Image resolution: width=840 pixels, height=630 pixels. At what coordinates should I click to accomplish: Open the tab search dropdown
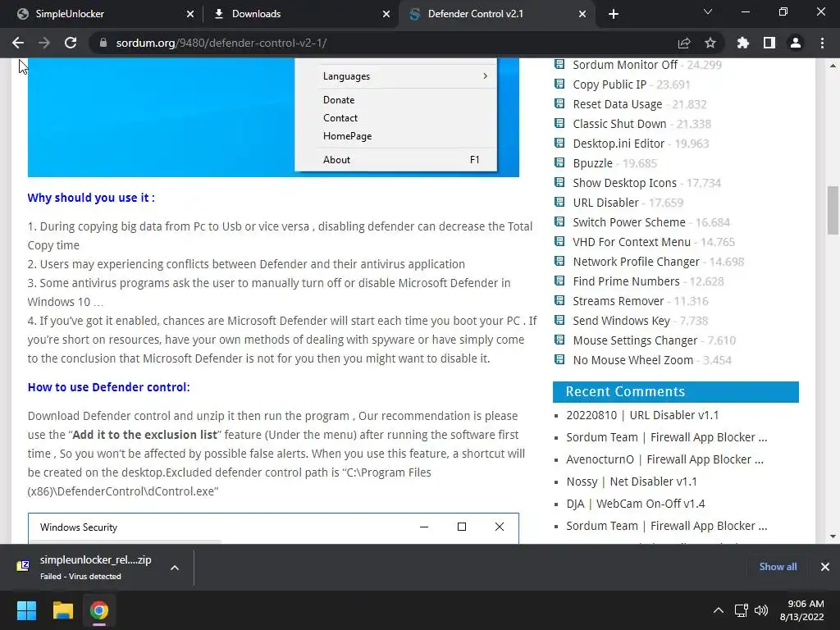708,11
